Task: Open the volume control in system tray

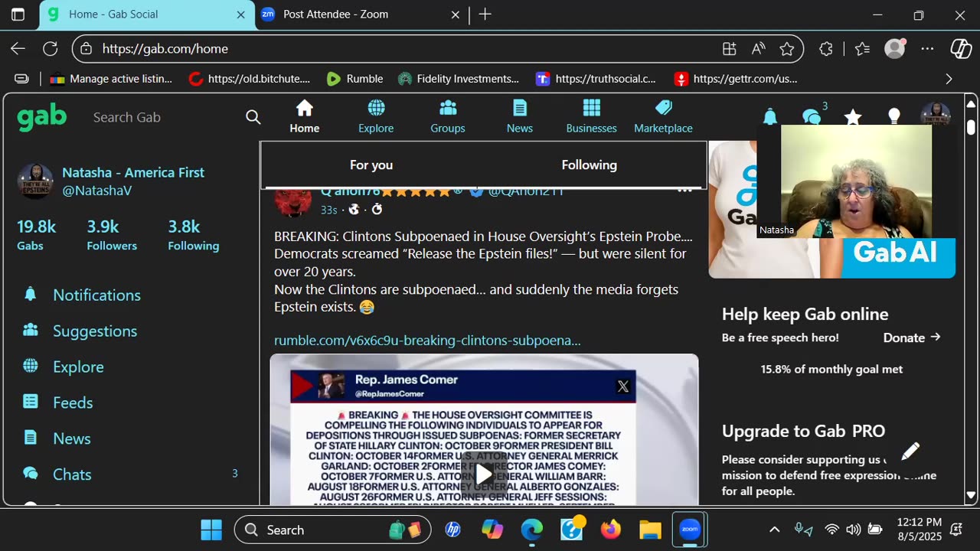Action: 853,530
